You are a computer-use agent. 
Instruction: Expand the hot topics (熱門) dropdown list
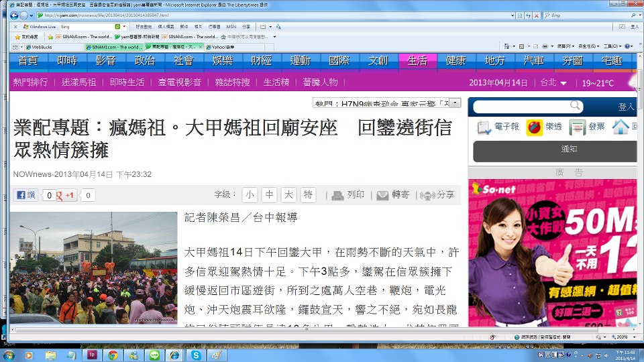tap(455, 103)
